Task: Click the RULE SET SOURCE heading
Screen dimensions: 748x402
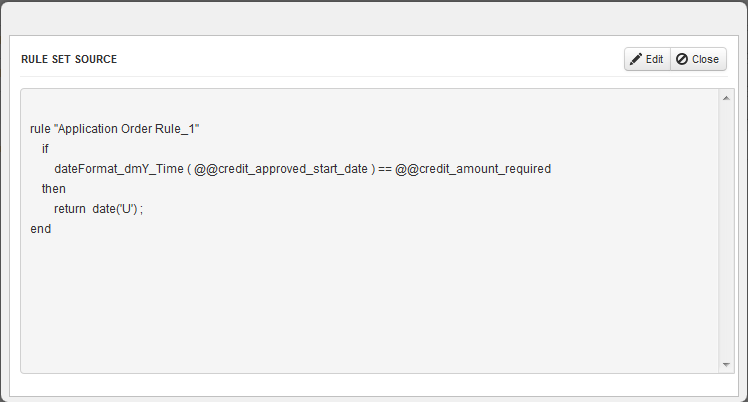Action: 69,59
